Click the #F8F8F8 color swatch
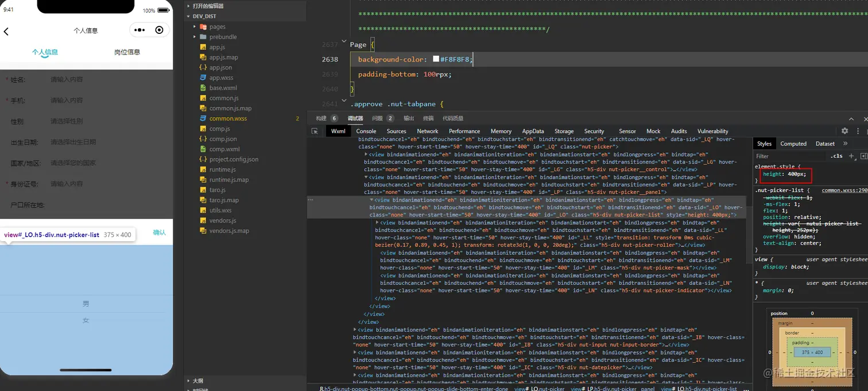The width and height of the screenshot is (868, 391). pyautogui.click(x=436, y=59)
